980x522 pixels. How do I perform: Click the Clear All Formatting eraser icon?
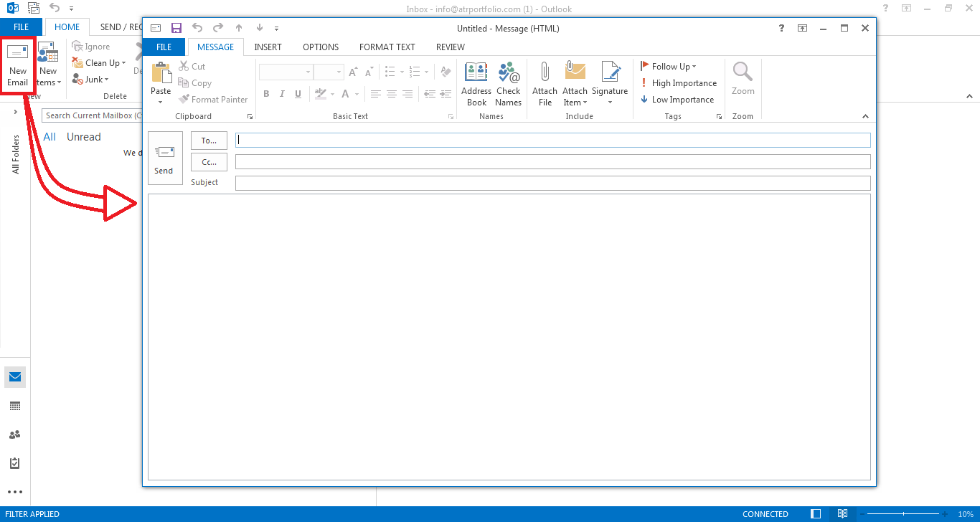point(446,72)
